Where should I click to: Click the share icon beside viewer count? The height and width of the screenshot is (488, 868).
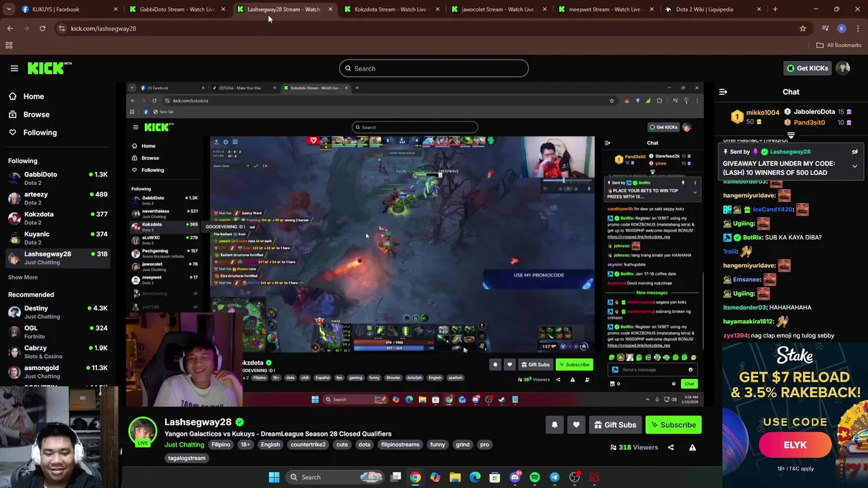671,447
